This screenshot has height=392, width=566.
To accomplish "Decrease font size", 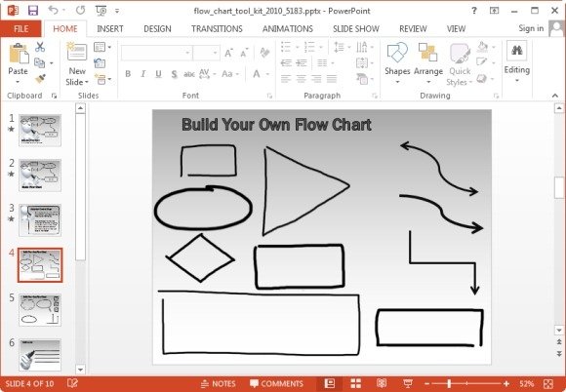I will coord(244,54).
